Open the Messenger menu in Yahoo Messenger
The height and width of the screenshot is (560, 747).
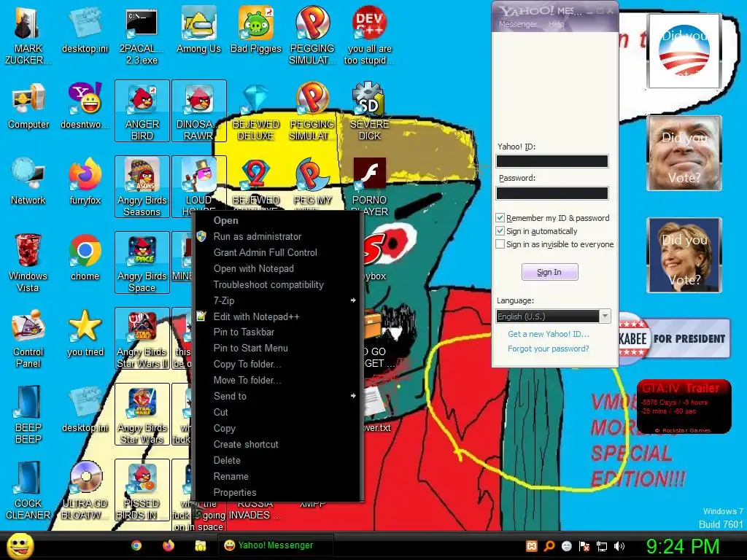[x=517, y=24]
